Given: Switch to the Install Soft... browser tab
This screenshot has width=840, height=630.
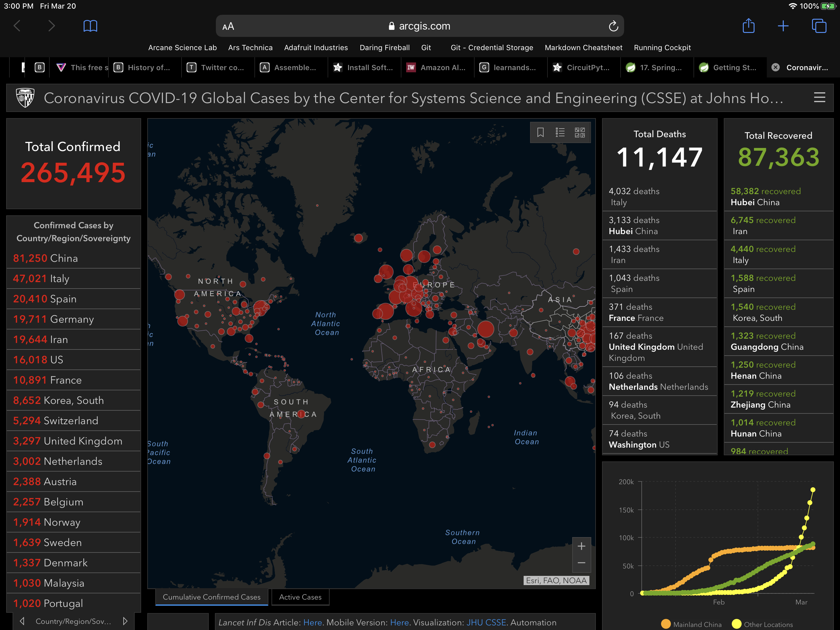Looking at the screenshot, I should tap(365, 67).
